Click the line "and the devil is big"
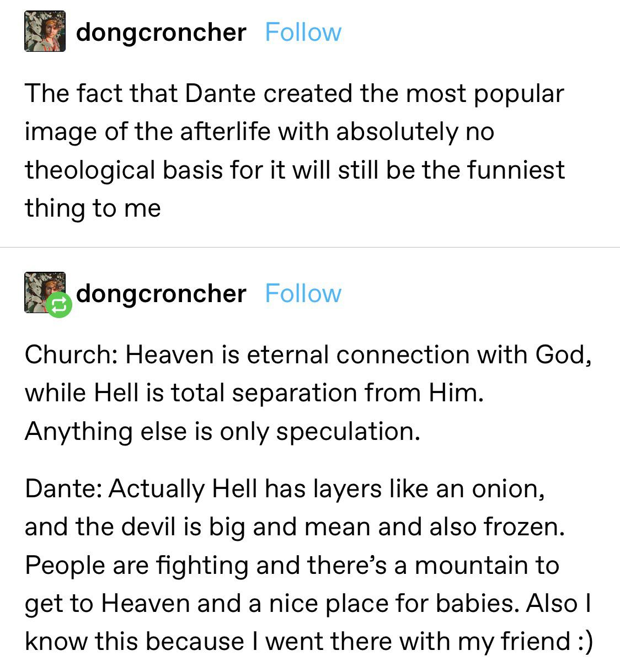Screen dimensions: 620x672 point(295,527)
